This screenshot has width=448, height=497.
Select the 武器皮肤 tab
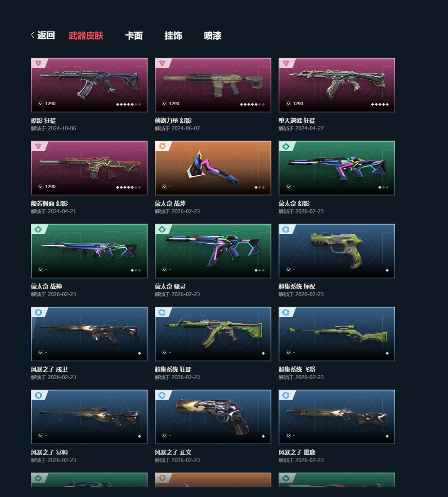pos(86,36)
